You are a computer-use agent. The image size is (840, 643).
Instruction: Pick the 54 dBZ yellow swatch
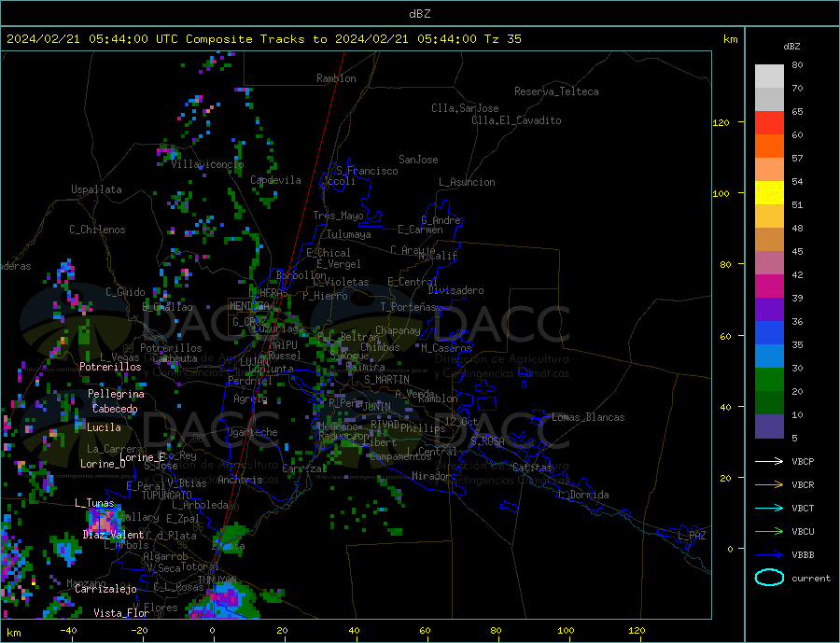[x=769, y=193]
